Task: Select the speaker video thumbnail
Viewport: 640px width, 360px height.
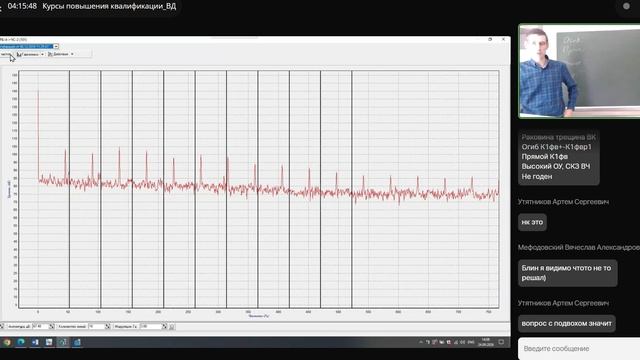Action: point(579,71)
